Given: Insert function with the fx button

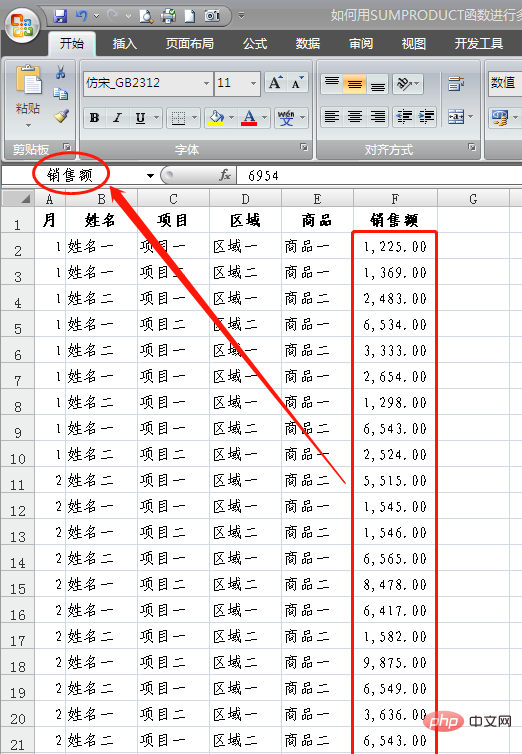Looking at the screenshot, I should click(x=225, y=176).
